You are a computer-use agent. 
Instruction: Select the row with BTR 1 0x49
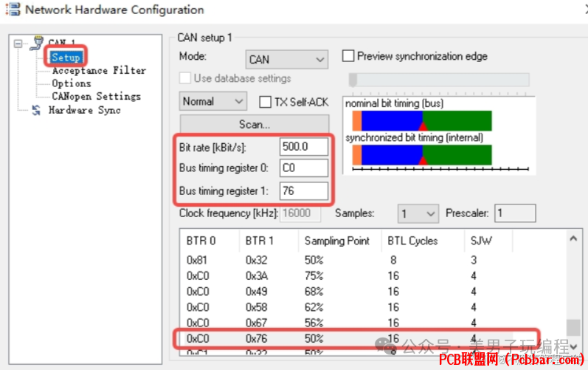coord(346,292)
